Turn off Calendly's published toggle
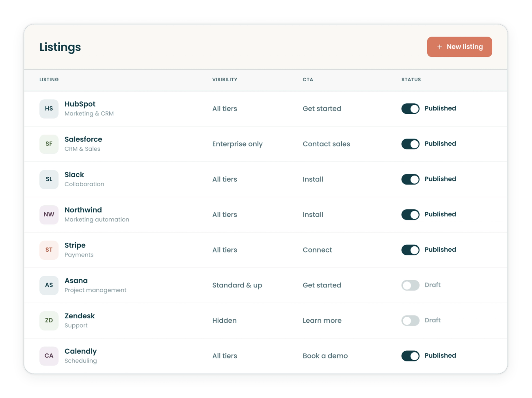532x398 pixels. [x=410, y=356]
